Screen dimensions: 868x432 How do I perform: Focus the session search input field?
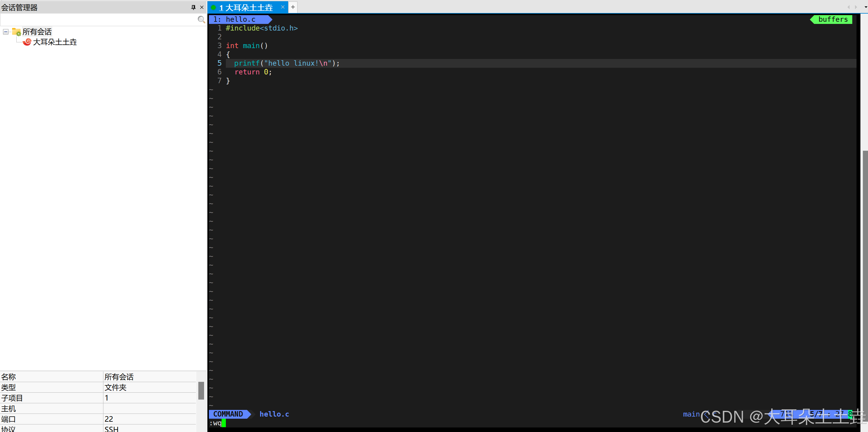click(x=98, y=20)
